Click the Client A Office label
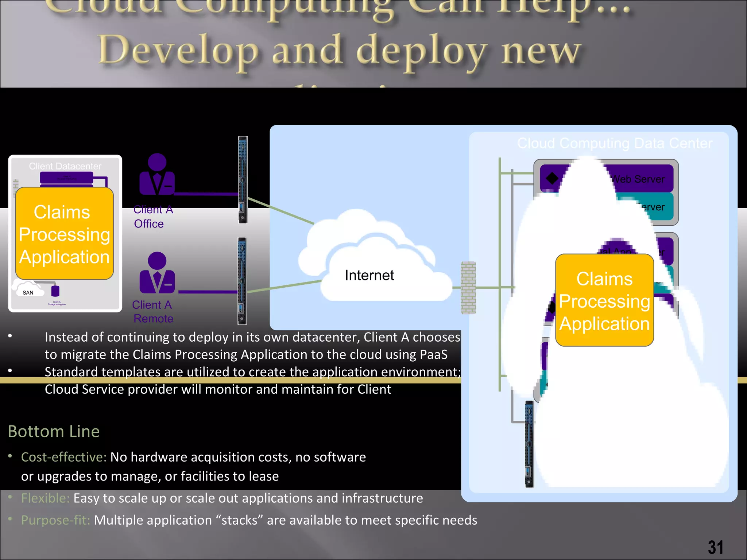 point(153,217)
